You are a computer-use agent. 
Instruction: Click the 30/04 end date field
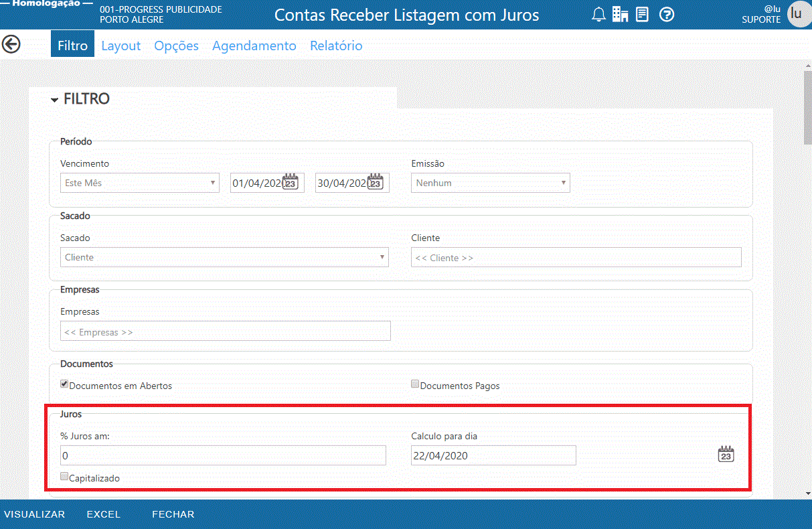[x=352, y=183]
